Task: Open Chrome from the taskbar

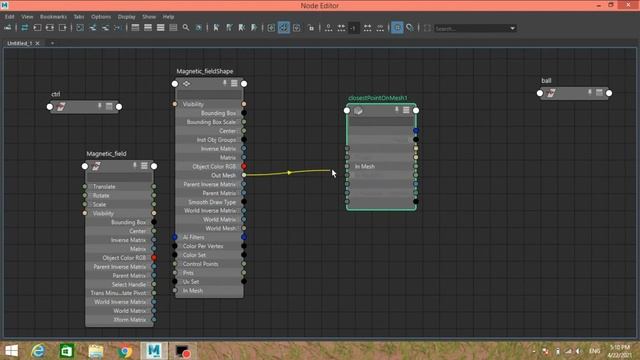Action: [x=125, y=351]
